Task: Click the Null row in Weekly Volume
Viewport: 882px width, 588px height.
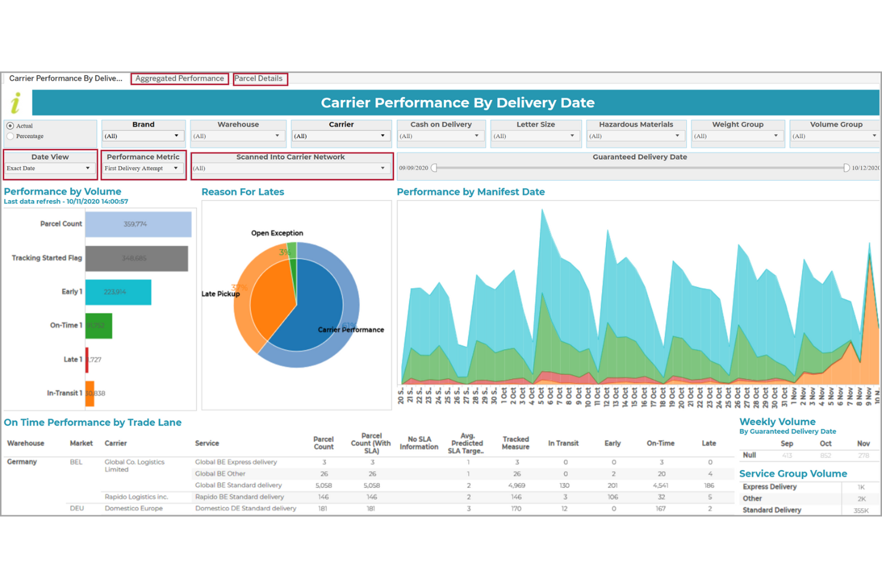Action: click(x=749, y=455)
